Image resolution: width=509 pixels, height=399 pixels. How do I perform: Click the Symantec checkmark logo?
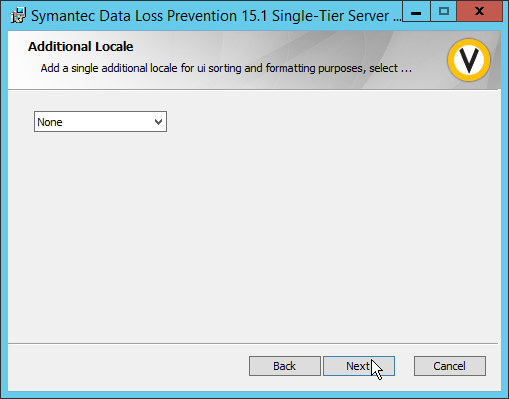pos(469,60)
